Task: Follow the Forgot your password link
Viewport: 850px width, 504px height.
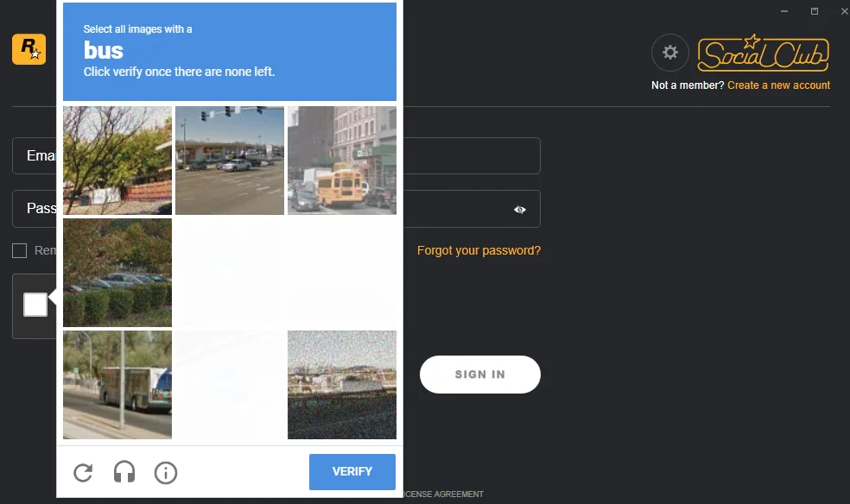Action: (479, 250)
